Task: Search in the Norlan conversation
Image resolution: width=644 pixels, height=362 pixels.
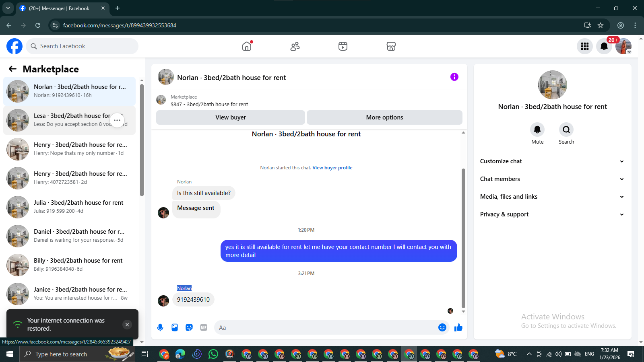Action: pyautogui.click(x=566, y=130)
